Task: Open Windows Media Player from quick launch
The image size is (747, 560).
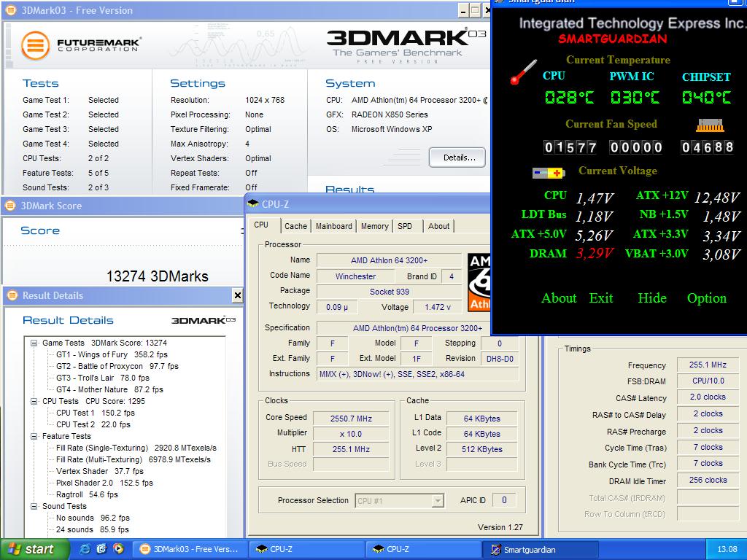Action: 118,549
